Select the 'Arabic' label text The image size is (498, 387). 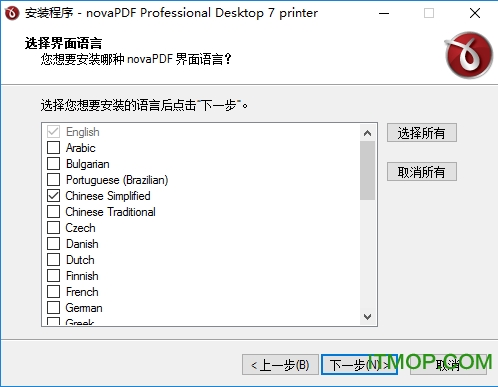(81, 148)
